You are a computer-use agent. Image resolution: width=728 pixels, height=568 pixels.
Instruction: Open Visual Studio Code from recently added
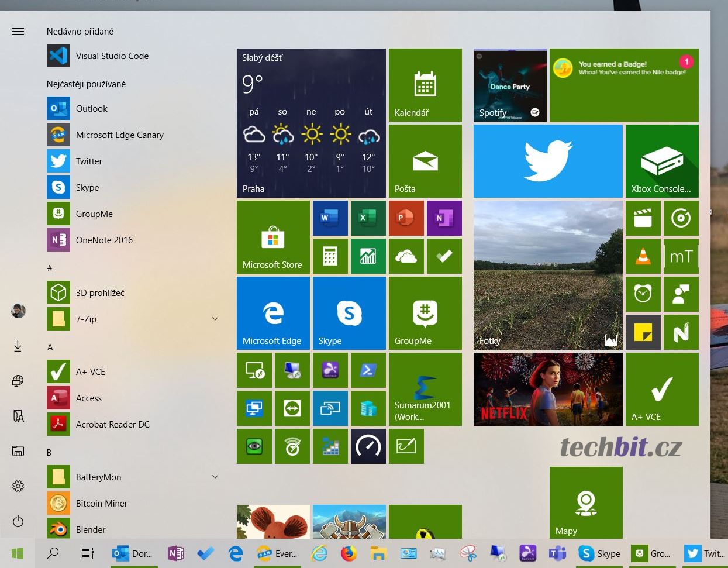[x=133, y=56]
